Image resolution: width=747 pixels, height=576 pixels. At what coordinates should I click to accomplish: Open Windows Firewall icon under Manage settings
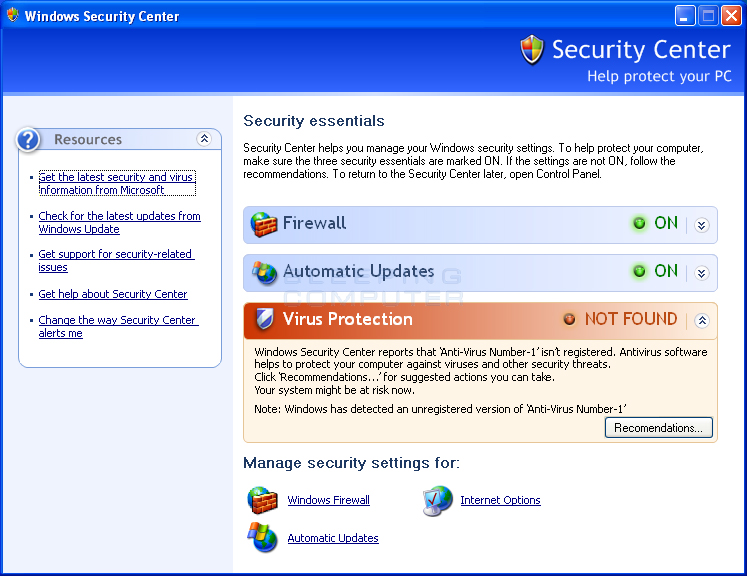(262, 500)
